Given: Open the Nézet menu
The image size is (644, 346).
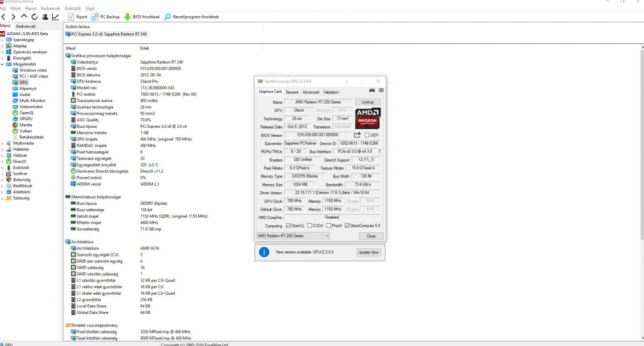Looking at the screenshot, I should 16,9.
